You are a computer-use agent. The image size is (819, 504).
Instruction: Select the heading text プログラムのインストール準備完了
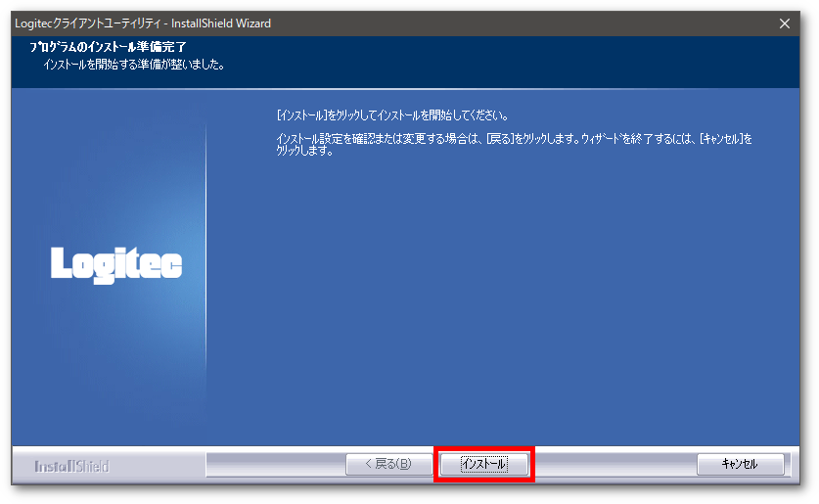pos(108,47)
